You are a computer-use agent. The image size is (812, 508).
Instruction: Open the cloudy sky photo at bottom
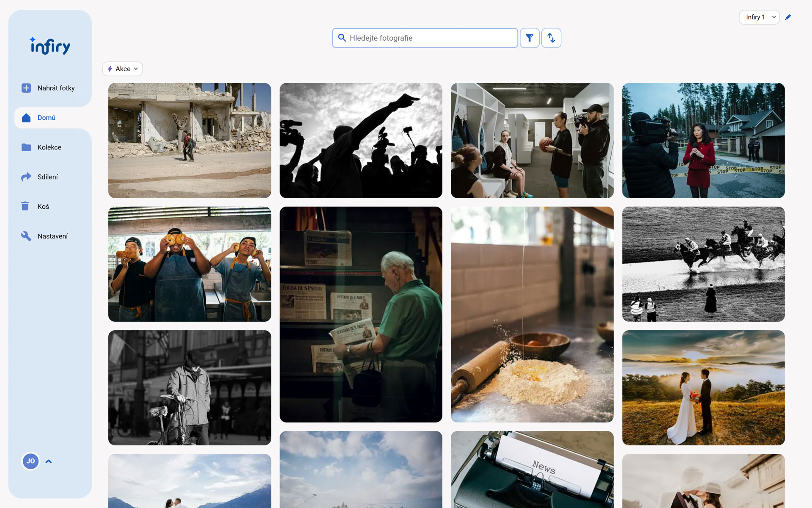361,469
